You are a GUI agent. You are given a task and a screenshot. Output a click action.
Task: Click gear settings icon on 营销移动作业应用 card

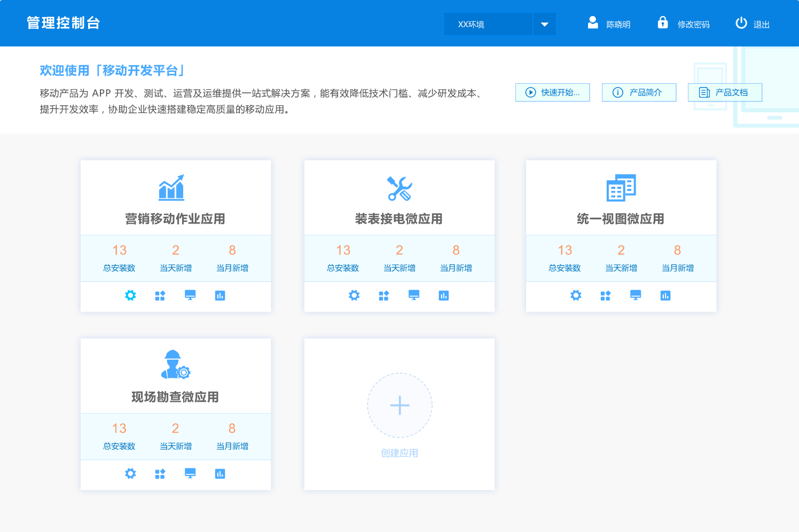click(x=130, y=296)
